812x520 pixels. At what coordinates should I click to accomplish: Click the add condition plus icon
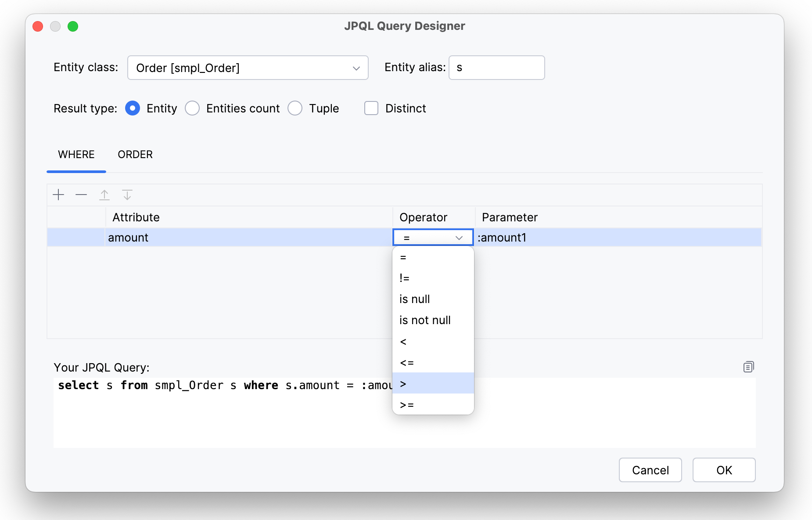click(x=58, y=195)
